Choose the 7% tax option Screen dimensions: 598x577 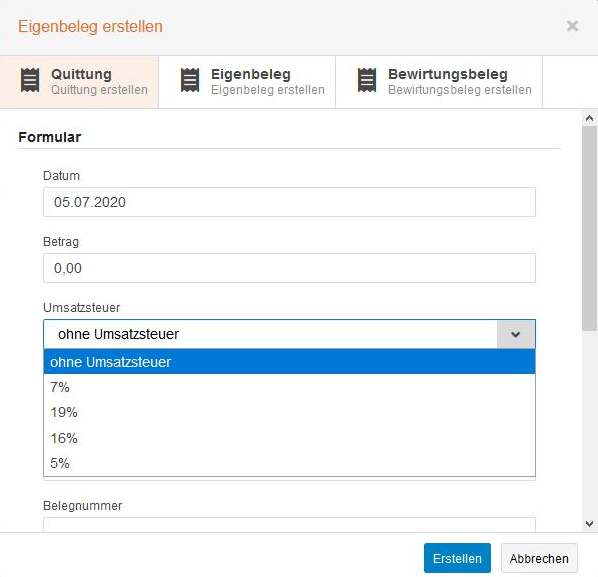pos(289,387)
